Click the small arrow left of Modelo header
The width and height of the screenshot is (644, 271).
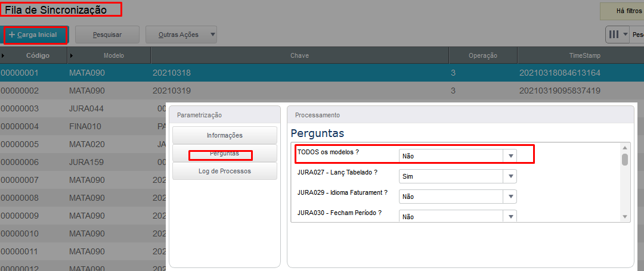pyautogui.click(x=72, y=55)
